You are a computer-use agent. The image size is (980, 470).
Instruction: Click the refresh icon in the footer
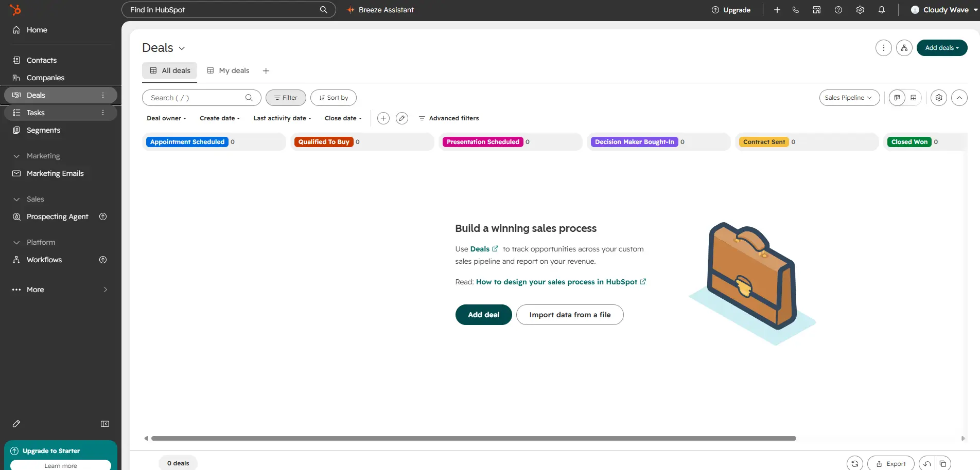click(855, 463)
